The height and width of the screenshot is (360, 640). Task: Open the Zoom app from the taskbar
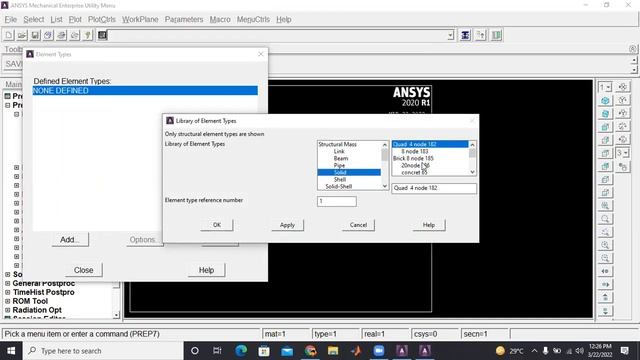[379, 351]
